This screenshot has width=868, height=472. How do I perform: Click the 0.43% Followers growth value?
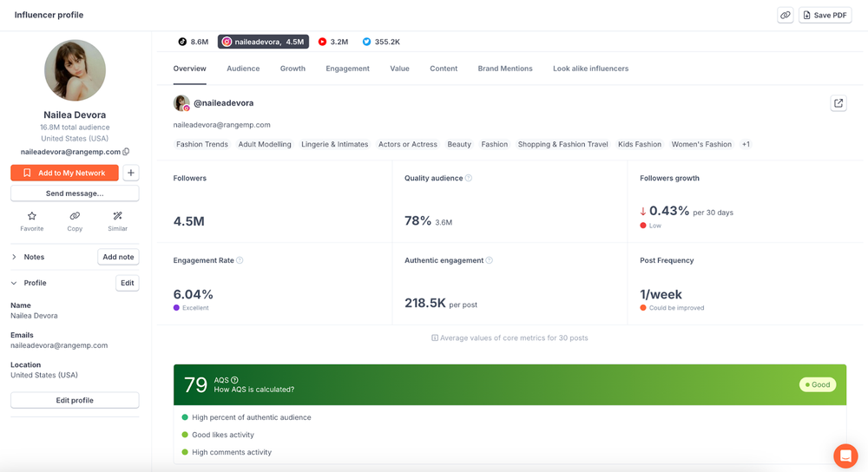pos(668,211)
